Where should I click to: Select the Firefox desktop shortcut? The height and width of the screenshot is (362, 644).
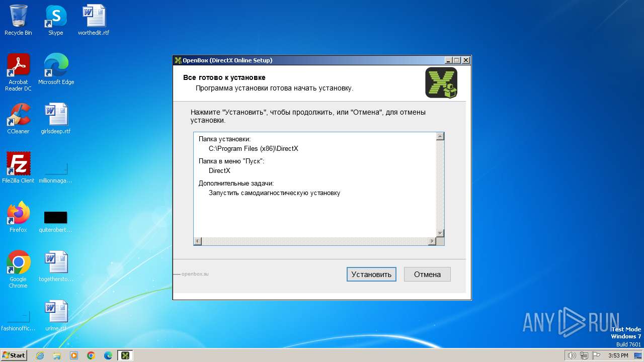[x=18, y=217]
